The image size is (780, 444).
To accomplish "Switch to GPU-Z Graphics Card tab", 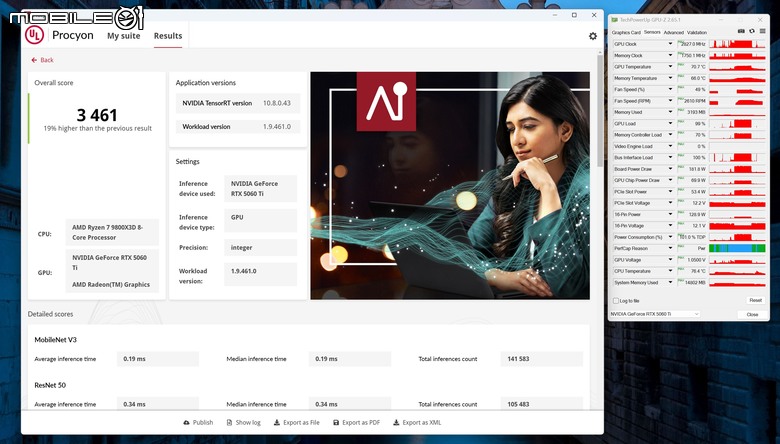I will pyautogui.click(x=626, y=32).
